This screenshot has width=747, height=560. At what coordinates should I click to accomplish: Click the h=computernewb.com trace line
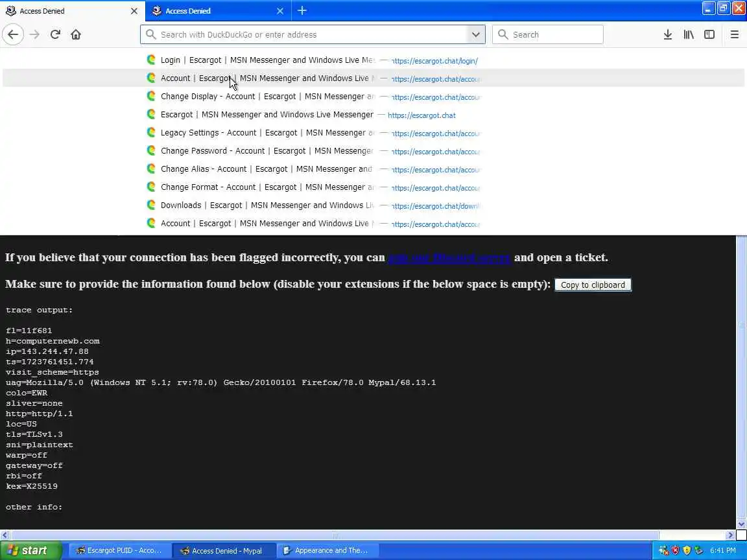tap(53, 341)
